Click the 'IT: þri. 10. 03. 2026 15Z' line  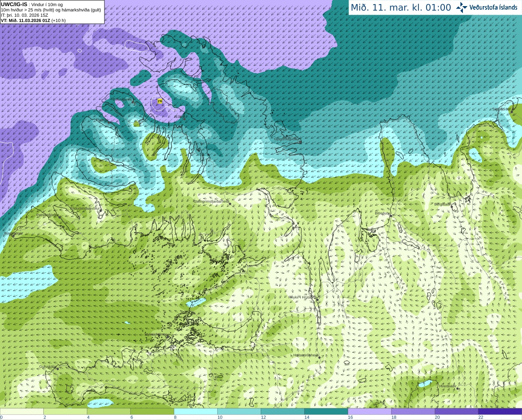click(24, 15)
